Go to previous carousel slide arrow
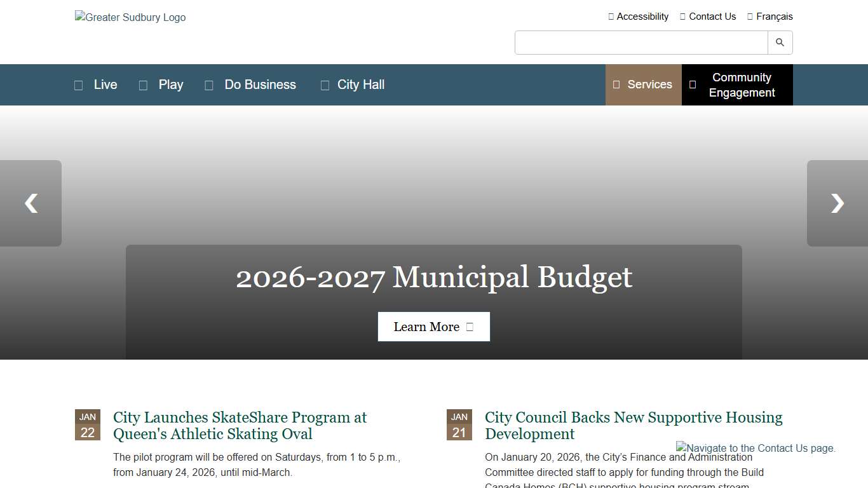Viewport: 868px width, 488px height. (x=31, y=203)
